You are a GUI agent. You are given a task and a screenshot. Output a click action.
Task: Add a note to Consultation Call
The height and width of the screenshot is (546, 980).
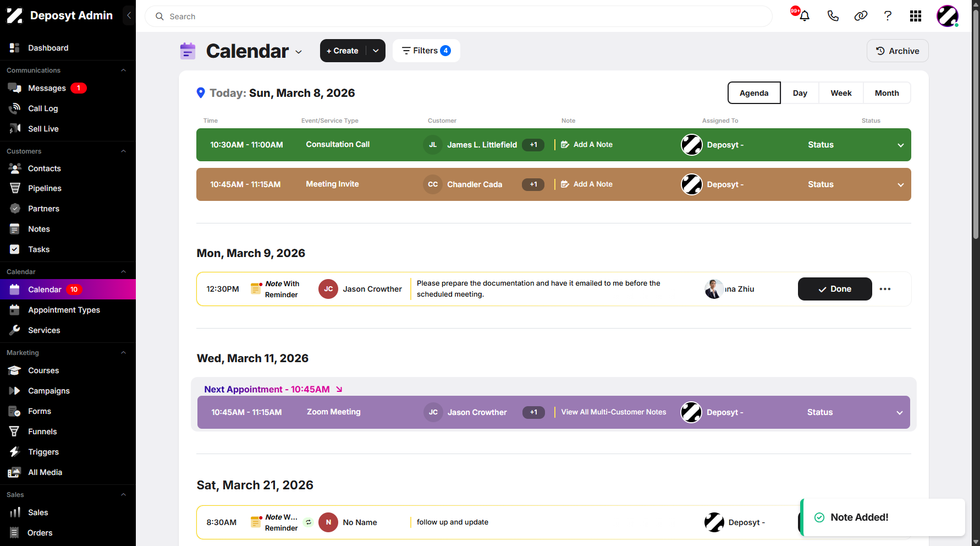pyautogui.click(x=587, y=145)
